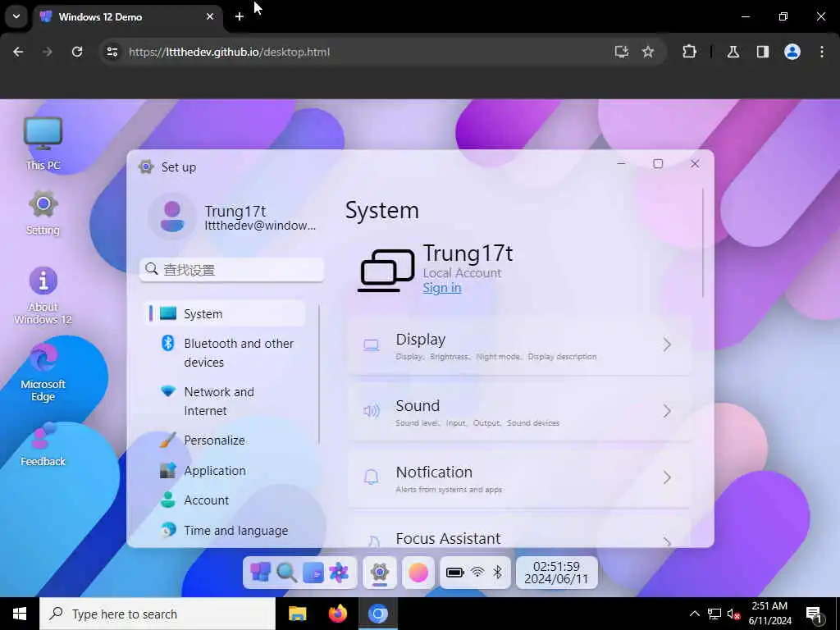Click the Bluetooth icon in the dock
Image resolution: width=840 pixels, height=630 pixels.
click(x=498, y=573)
